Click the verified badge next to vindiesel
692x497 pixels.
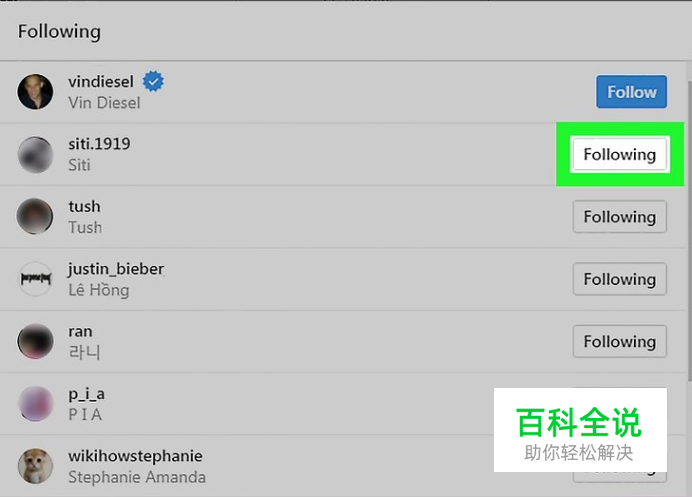(x=153, y=81)
